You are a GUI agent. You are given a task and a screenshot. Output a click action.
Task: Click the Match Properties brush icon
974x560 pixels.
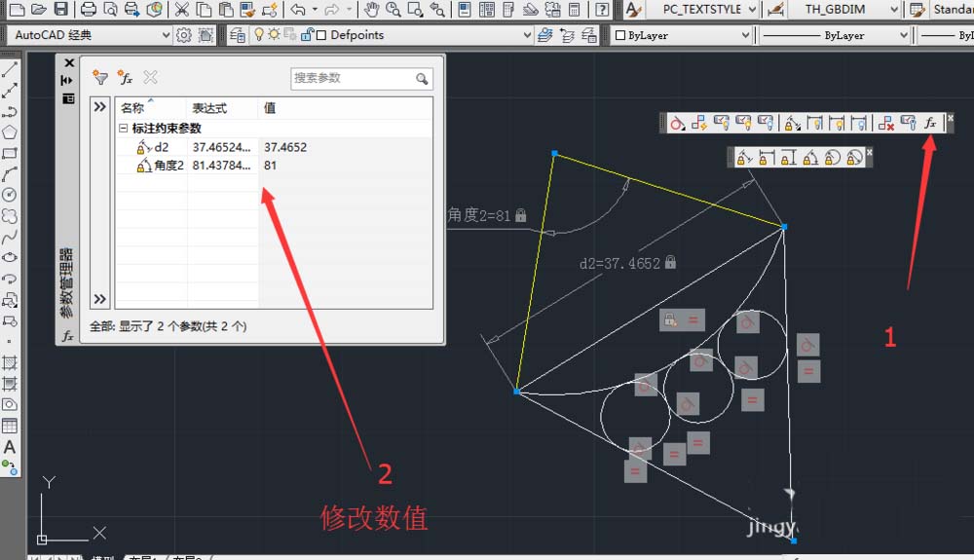pos(247,9)
